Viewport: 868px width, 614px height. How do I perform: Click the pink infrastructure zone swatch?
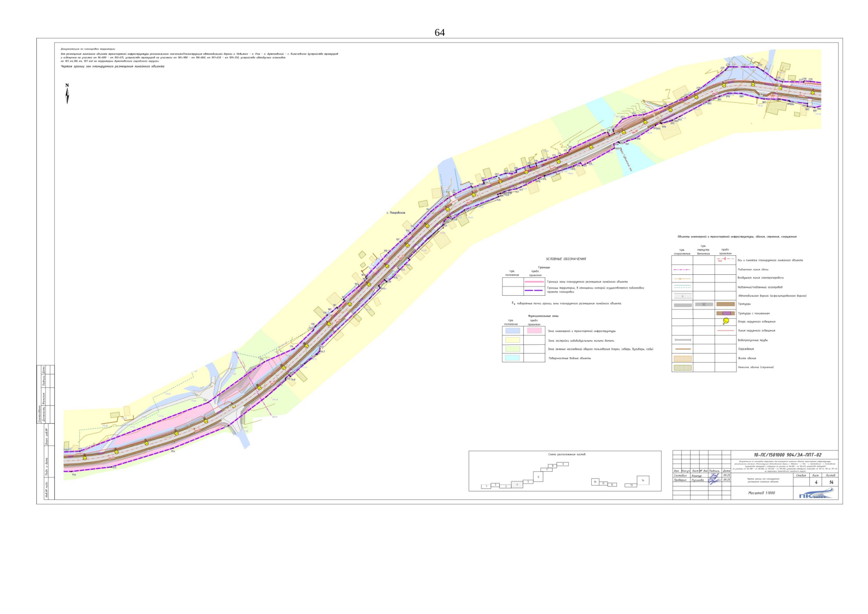tap(534, 331)
